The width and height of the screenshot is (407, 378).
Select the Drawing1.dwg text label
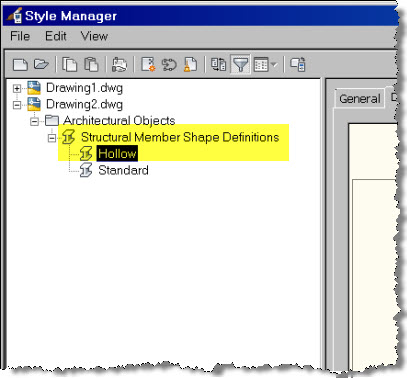tap(84, 88)
